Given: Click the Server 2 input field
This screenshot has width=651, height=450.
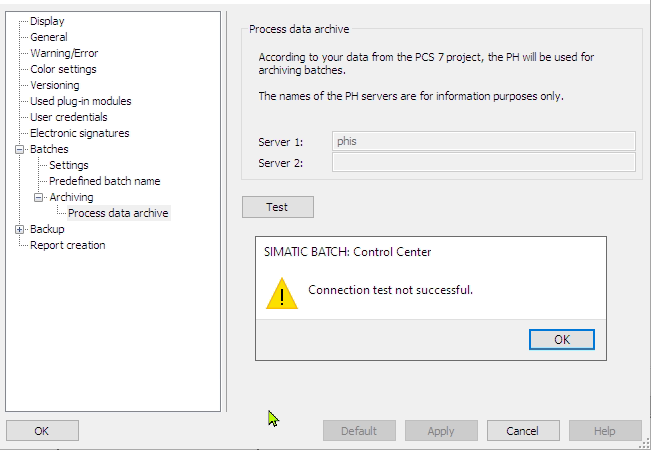Looking at the screenshot, I should (x=483, y=162).
